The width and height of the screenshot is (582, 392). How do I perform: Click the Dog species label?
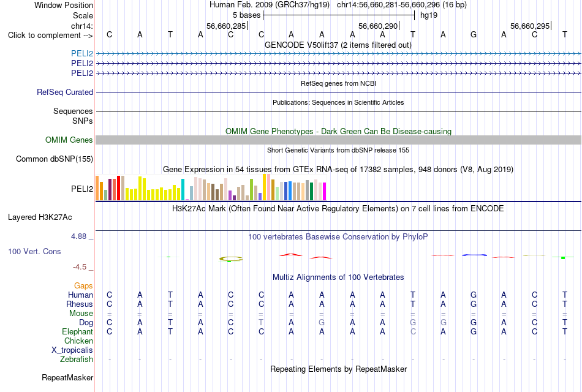pyautogui.click(x=86, y=323)
